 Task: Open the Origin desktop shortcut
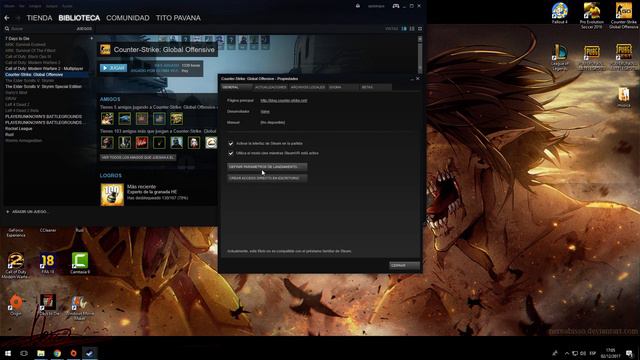coord(16,304)
